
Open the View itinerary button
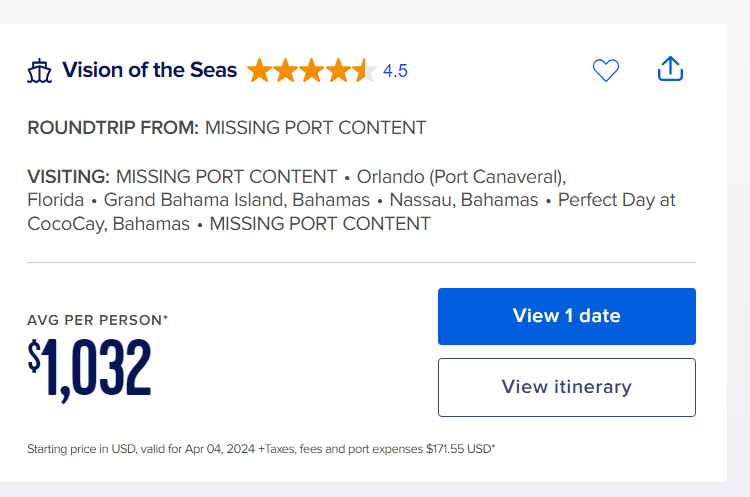pos(567,387)
